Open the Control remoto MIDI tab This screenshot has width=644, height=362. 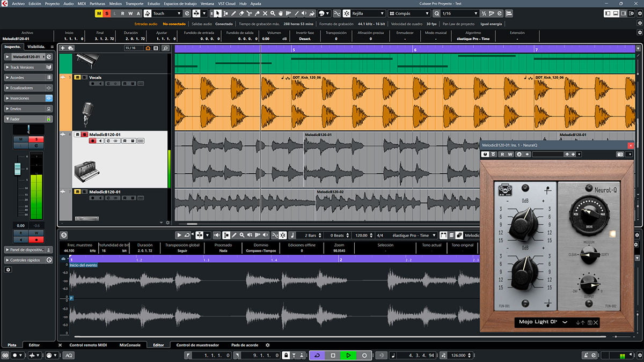(x=88, y=345)
